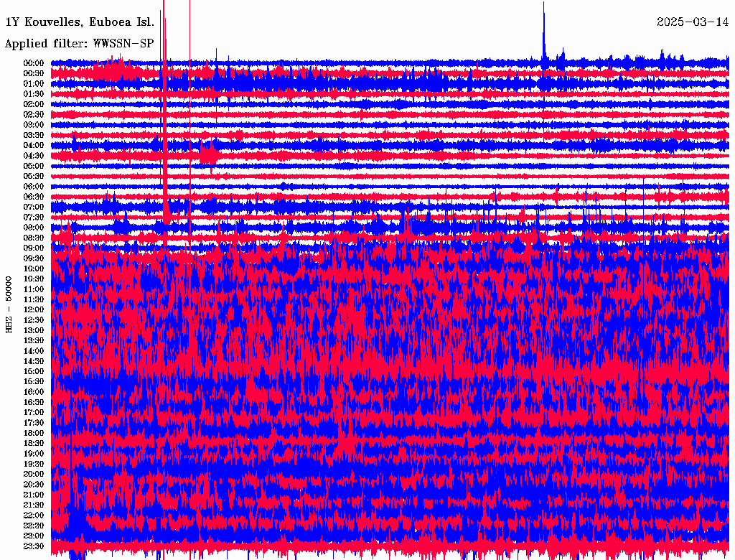
Task: Select the 15:00 time label
Action: (34, 372)
